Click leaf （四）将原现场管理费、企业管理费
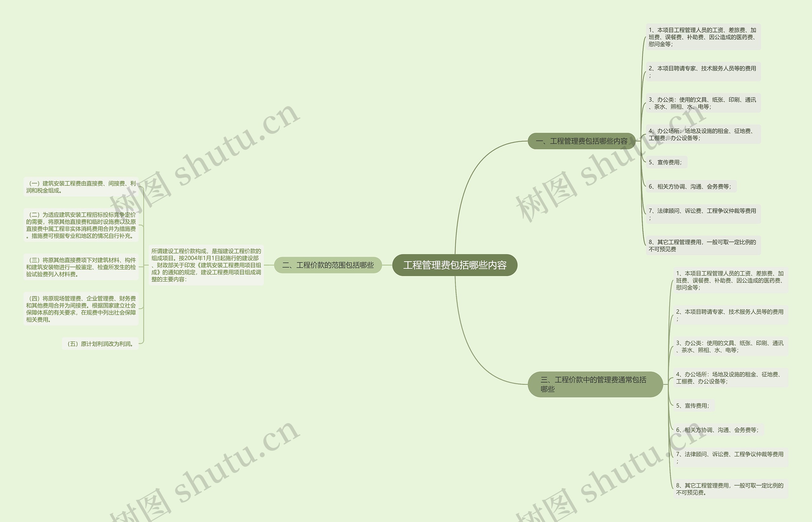 [81, 308]
